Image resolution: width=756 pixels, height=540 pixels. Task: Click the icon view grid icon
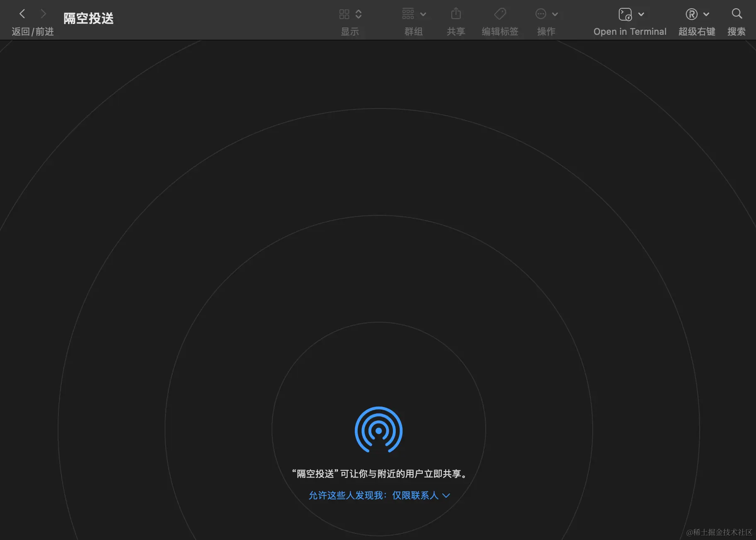click(x=344, y=14)
